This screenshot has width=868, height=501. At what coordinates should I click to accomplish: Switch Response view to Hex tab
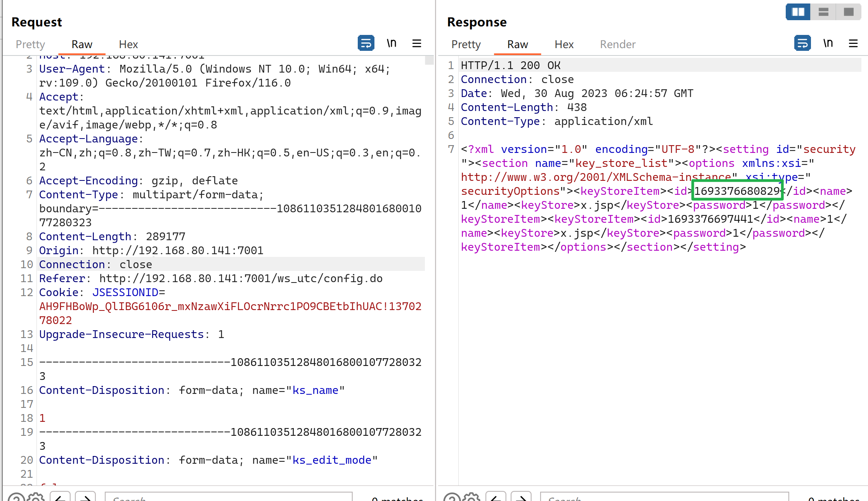(564, 44)
